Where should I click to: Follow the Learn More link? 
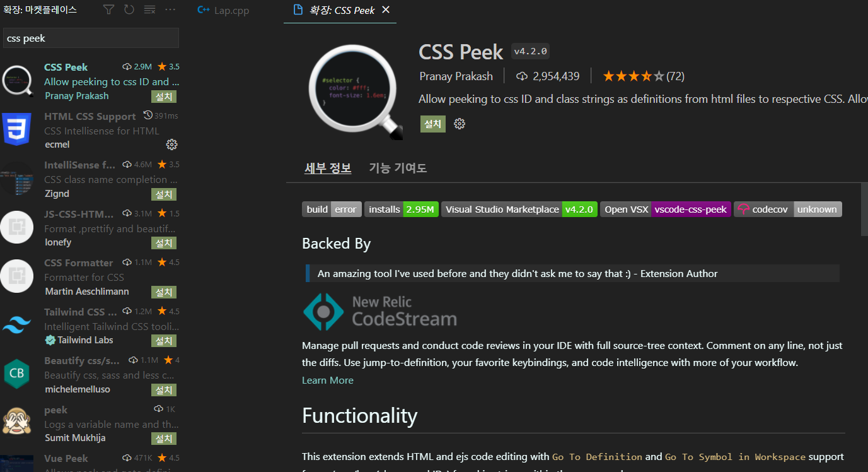tap(328, 380)
